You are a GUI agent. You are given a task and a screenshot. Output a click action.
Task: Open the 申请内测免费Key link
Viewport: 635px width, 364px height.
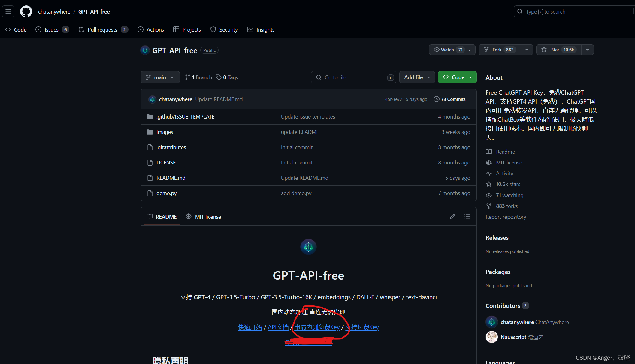[317, 327]
